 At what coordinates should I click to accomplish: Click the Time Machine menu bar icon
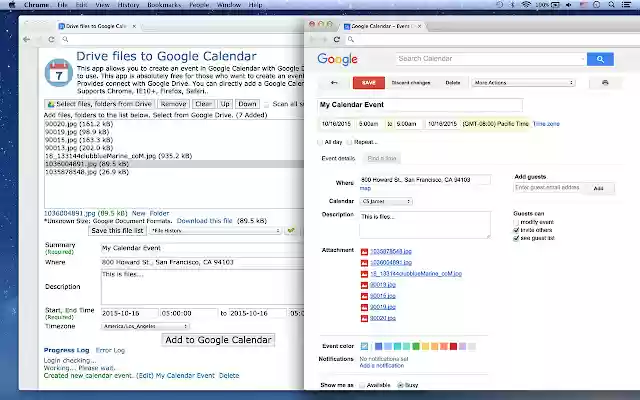500,5
